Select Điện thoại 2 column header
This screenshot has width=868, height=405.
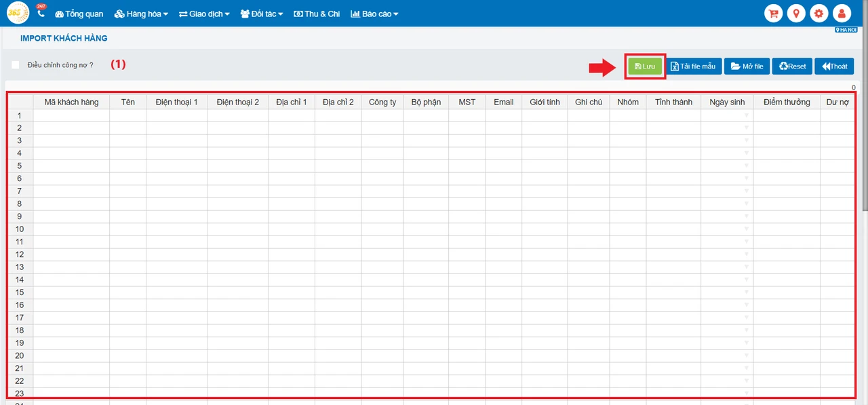click(238, 102)
